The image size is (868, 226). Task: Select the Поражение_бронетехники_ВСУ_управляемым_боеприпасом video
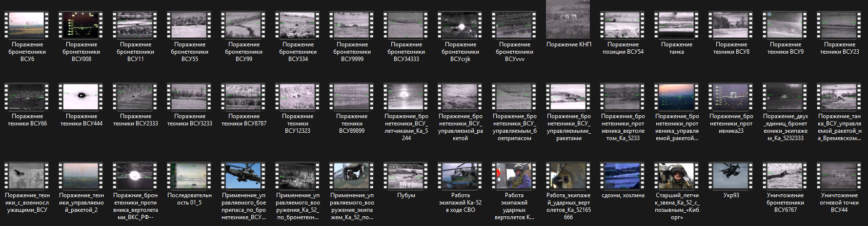click(515, 97)
